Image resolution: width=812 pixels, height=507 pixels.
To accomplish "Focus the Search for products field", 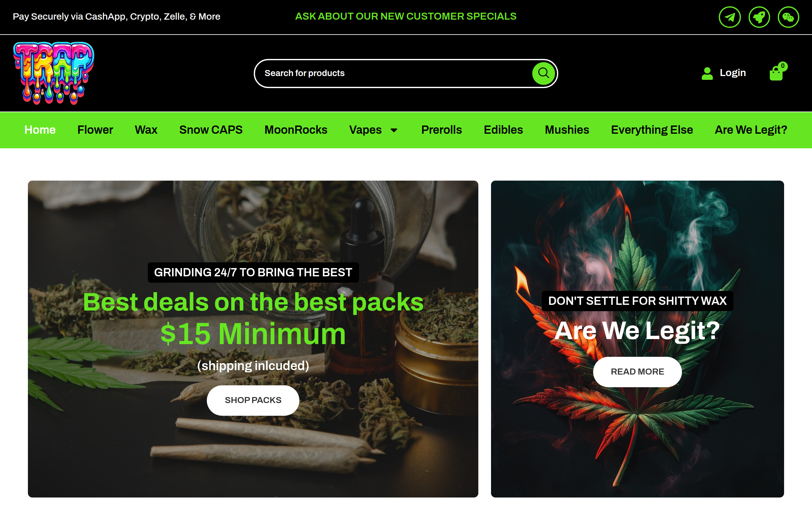I will coord(393,73).
